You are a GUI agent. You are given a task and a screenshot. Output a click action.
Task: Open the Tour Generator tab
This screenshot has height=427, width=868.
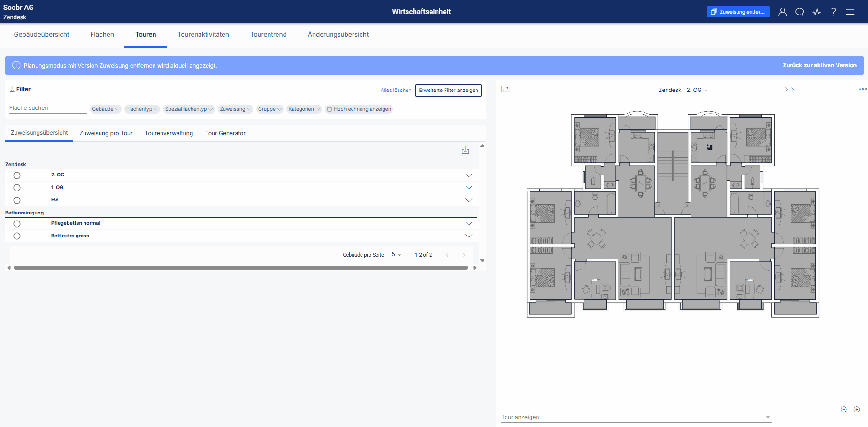pos(225,133)
